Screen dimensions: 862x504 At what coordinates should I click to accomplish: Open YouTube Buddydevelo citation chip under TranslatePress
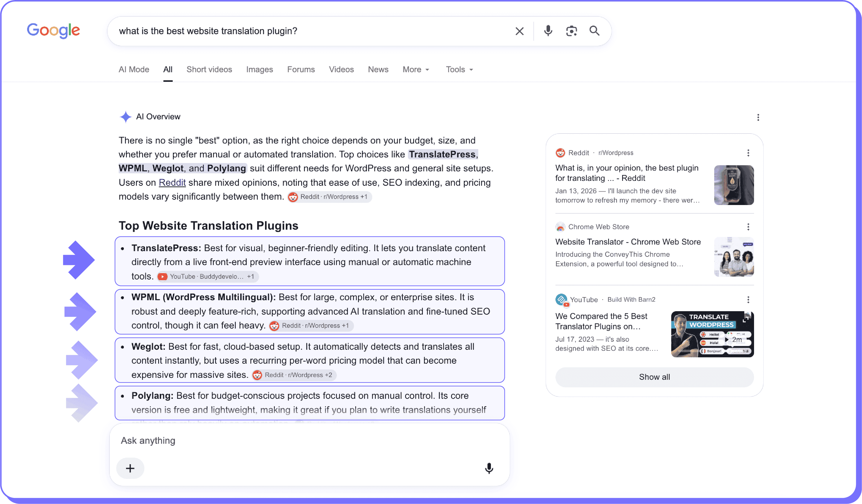(208, 277)
